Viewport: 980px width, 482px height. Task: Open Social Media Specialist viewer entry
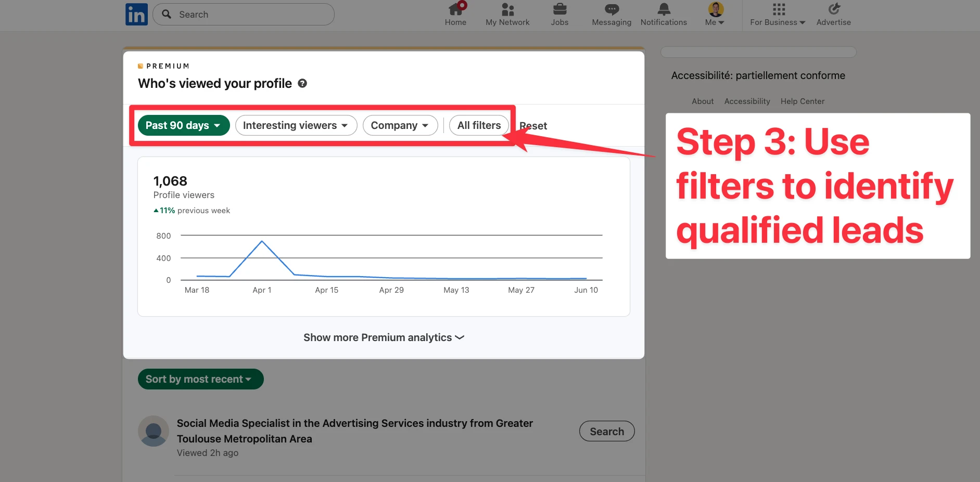point(355,431)
